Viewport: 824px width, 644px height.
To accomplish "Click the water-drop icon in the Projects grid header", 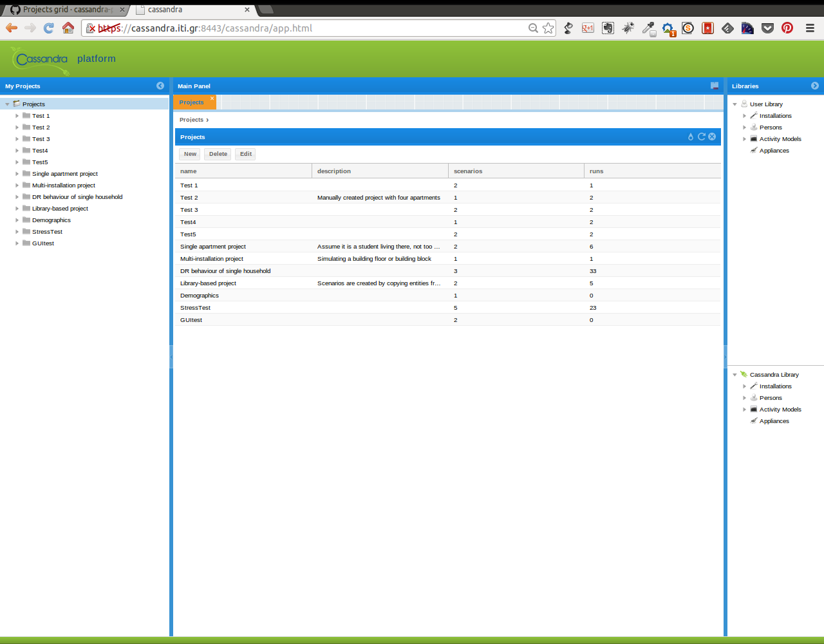I will [691, 137].
